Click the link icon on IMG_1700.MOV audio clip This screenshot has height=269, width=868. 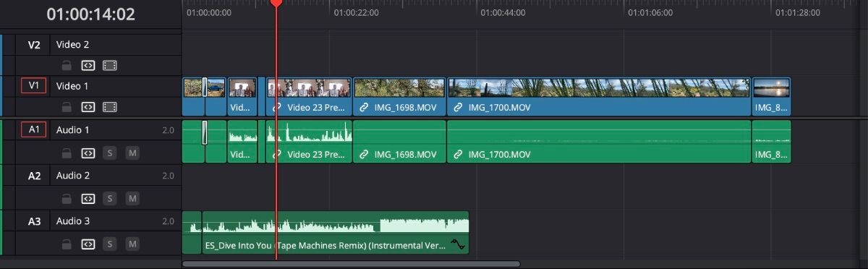(x=458, y=154)
